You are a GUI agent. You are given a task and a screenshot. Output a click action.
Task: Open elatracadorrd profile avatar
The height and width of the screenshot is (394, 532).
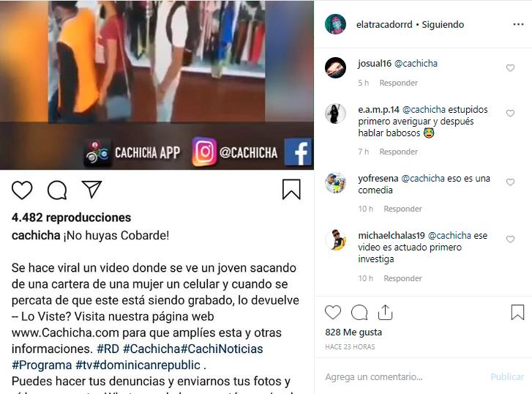click(335, 24)
